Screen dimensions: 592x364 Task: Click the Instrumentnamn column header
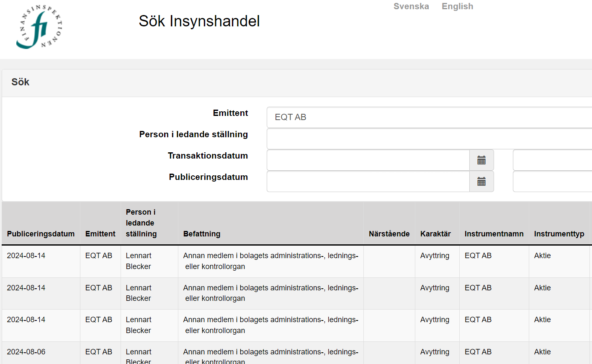coord(494,234)
